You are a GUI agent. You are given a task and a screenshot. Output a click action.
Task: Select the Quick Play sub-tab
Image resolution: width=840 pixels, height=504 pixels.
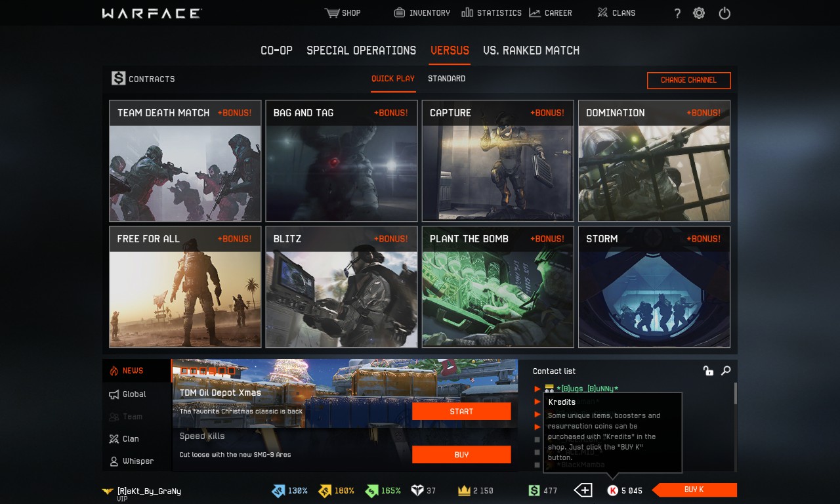pos(393,79)
